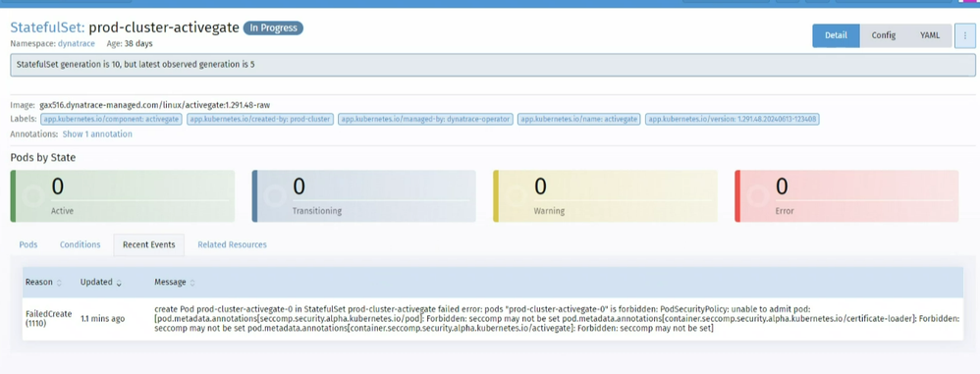Click the PodSecurityPolicy forbidden error message
This screenshot has width=980, height=374.
(556, 318)
